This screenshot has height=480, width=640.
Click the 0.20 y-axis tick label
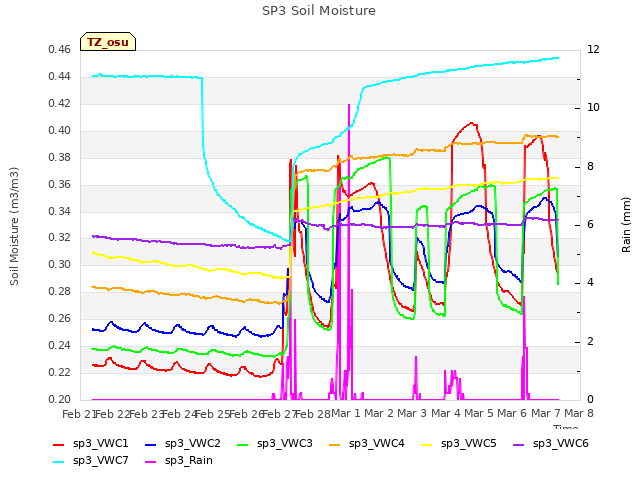coord(59,400)
